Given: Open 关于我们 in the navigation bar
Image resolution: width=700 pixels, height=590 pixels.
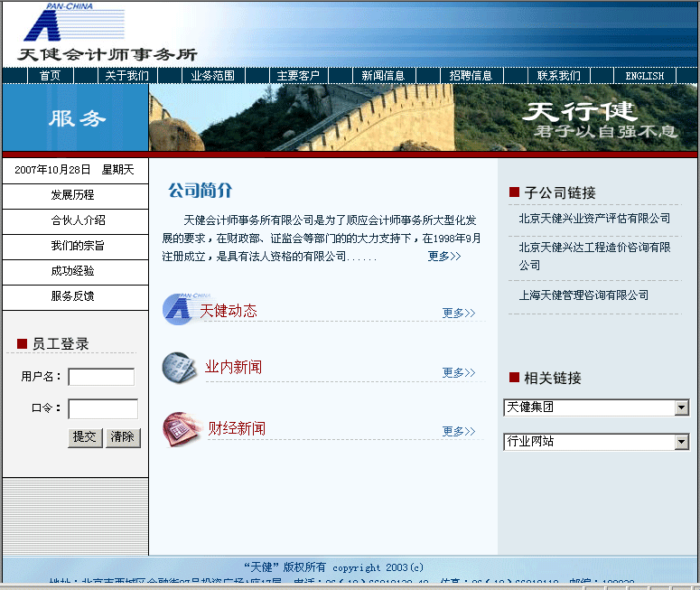Looking at the screenshot, I should pyautogui.click(x=126, y=76).
